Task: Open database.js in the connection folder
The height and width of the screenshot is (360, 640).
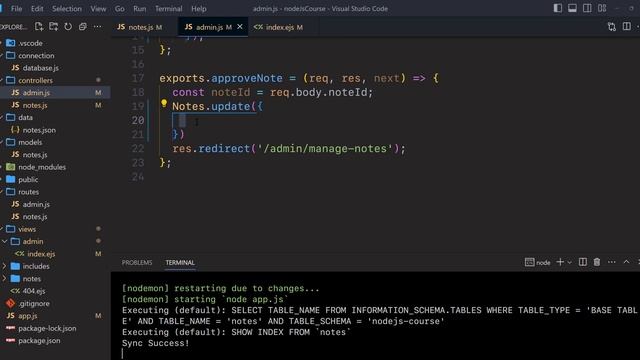Action: click(40, 68)
